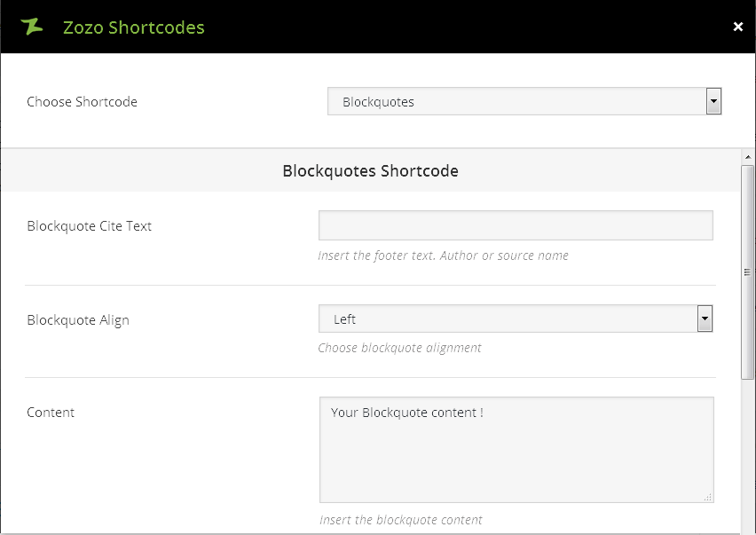Click the Content field label
This screenshot has width=756, height=535.
click(51, 412)
